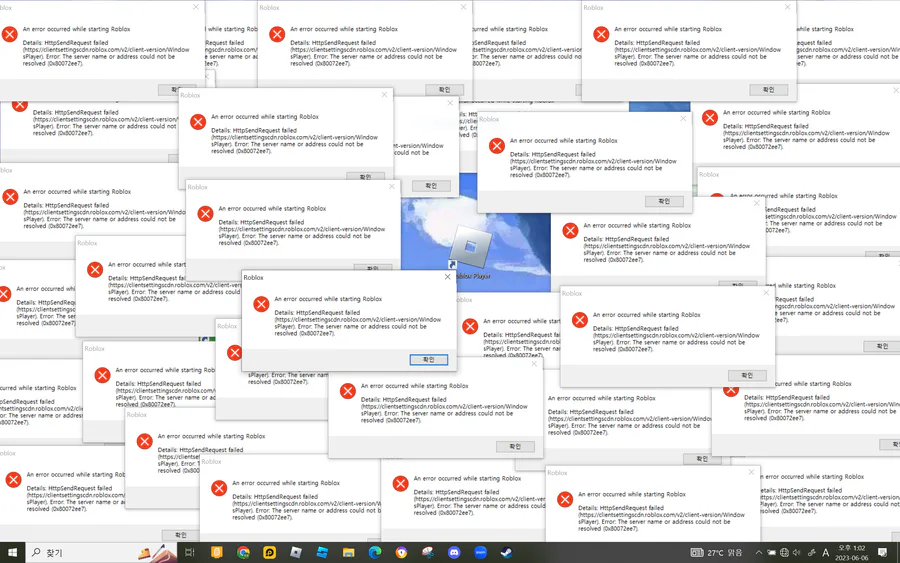900x563 pixels.
Task: Open Discord from the taskbar
Action: 454,553
